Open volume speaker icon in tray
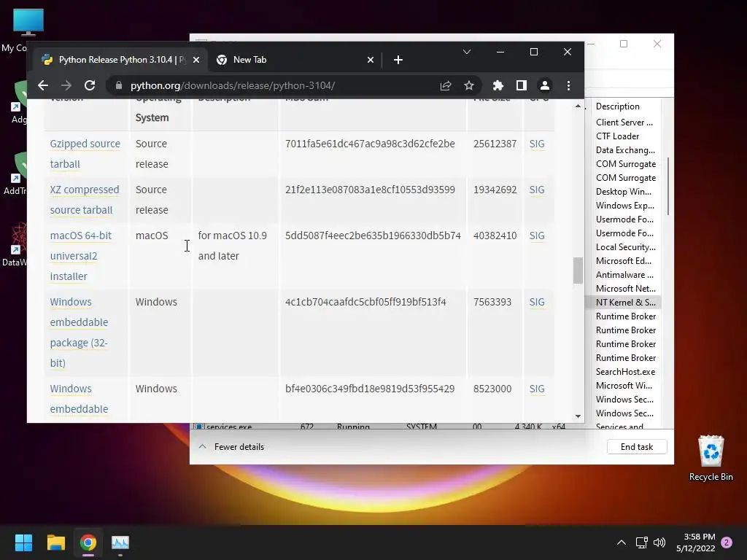The width and height of the screenshot is (747, 560). [x=659, y=542]
